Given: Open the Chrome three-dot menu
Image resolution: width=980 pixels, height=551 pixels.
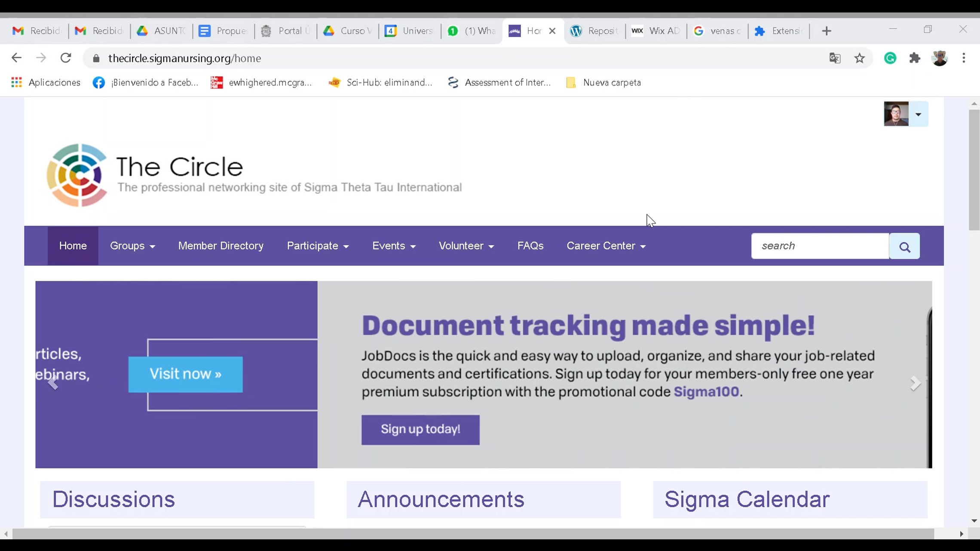Looking at the screenshot, I should point(964,58).
